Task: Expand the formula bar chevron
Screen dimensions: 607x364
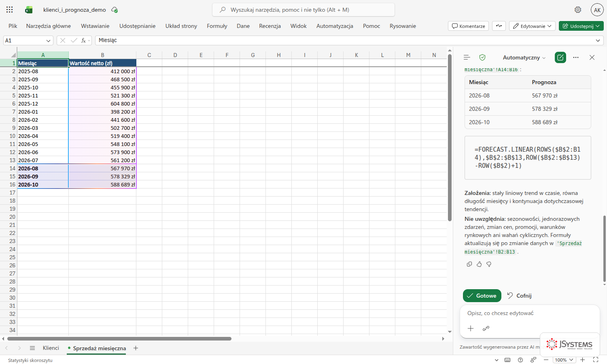Action: click(x=598, y=40)
